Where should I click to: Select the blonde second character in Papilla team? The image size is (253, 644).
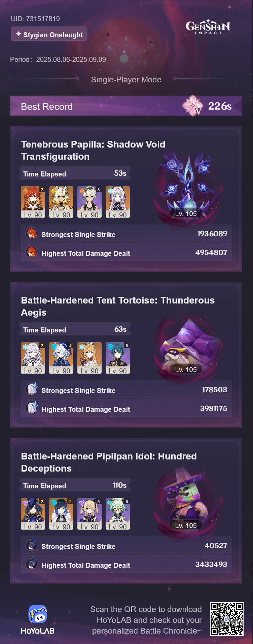click(x=61, y=202)
